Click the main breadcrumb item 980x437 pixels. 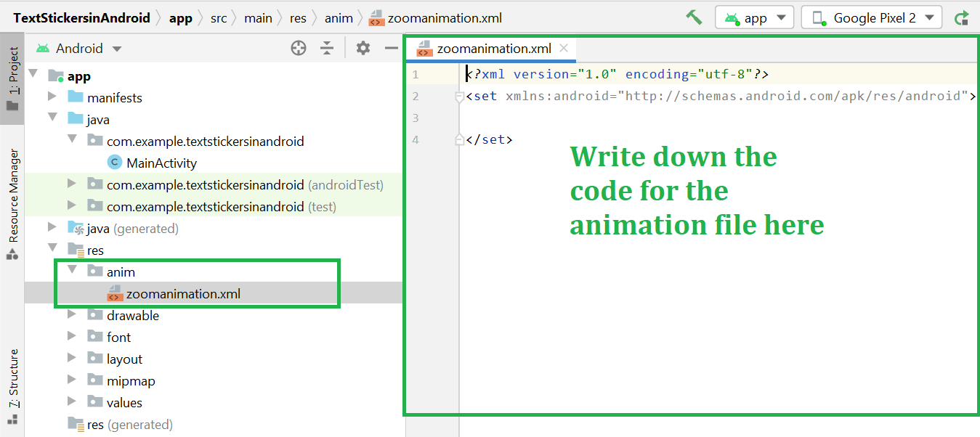pos(258,18)
